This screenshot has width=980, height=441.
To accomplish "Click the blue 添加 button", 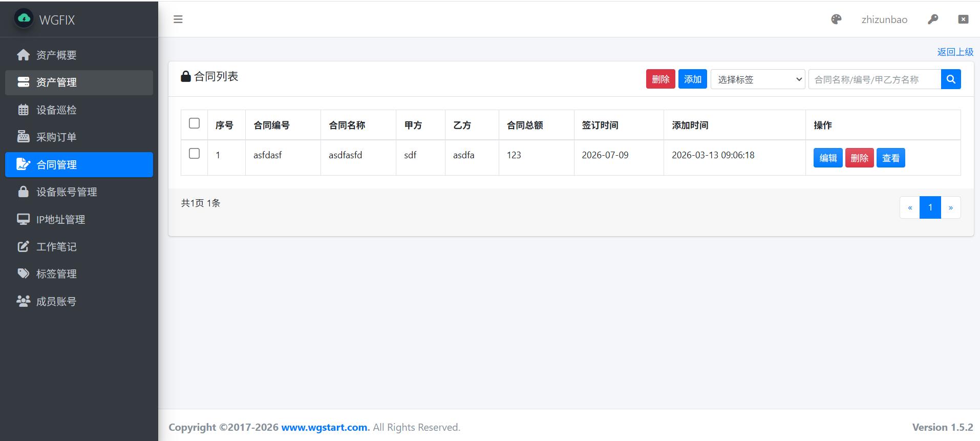I will [692, 79].
